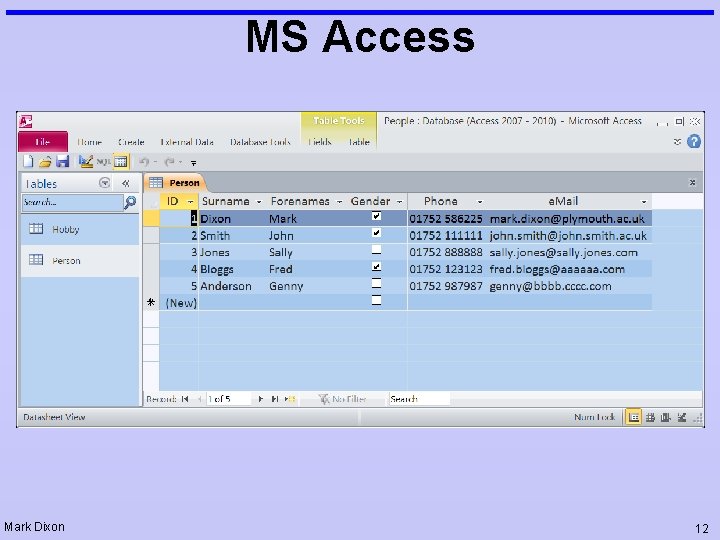Switch to PivotTable View in status bar
The image size is (720, 540).
(650, 417)
